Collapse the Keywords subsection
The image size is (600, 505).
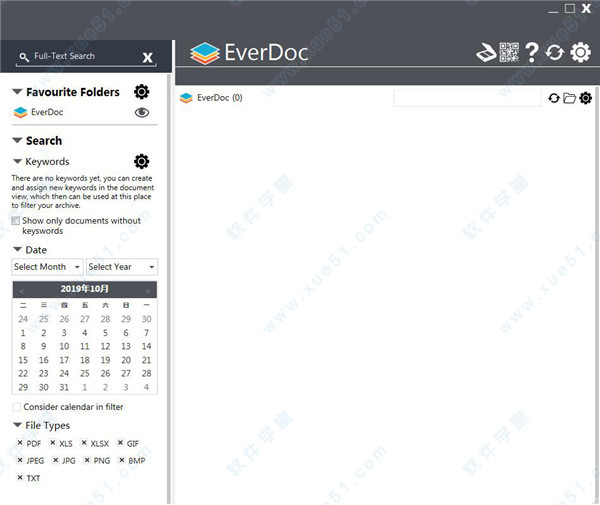coord(18,161)
